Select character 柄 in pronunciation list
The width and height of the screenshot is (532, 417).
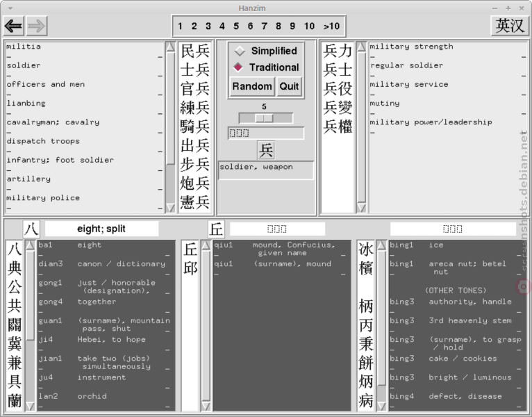(366, 306)
